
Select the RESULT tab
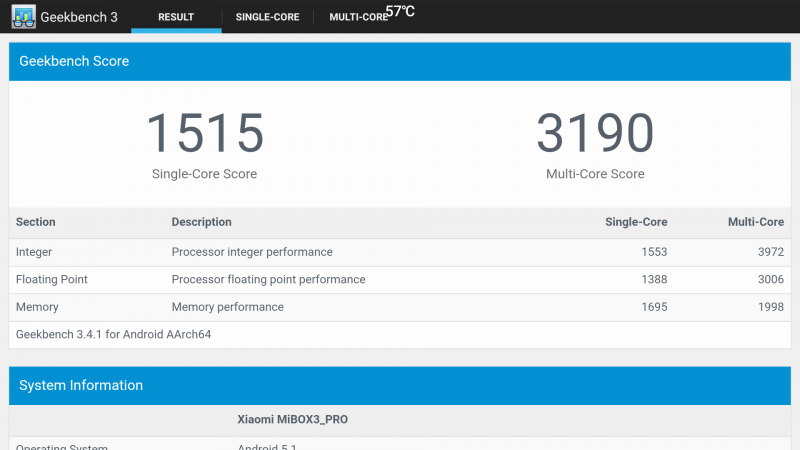(176, 17)
